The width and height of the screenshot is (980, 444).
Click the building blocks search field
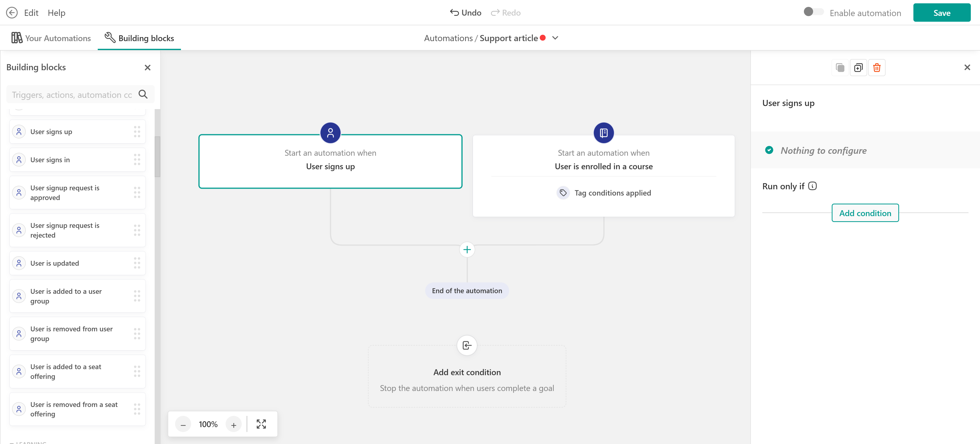(72, 95)
